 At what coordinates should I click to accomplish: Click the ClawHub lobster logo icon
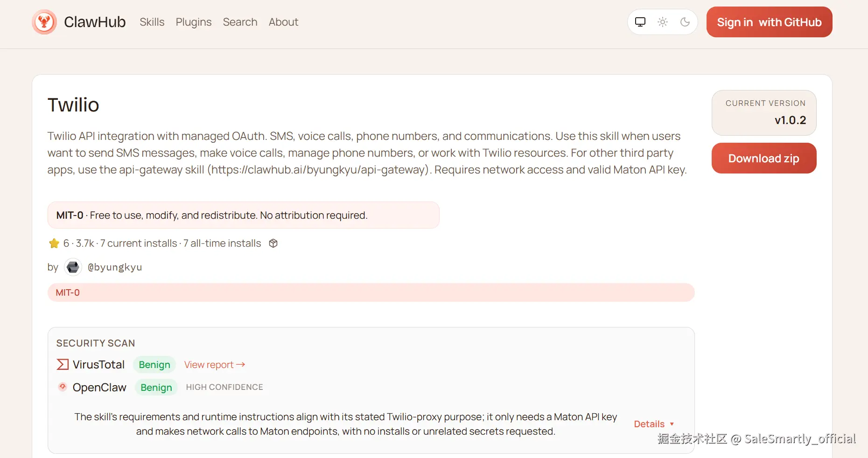click(x=44, y=22)
